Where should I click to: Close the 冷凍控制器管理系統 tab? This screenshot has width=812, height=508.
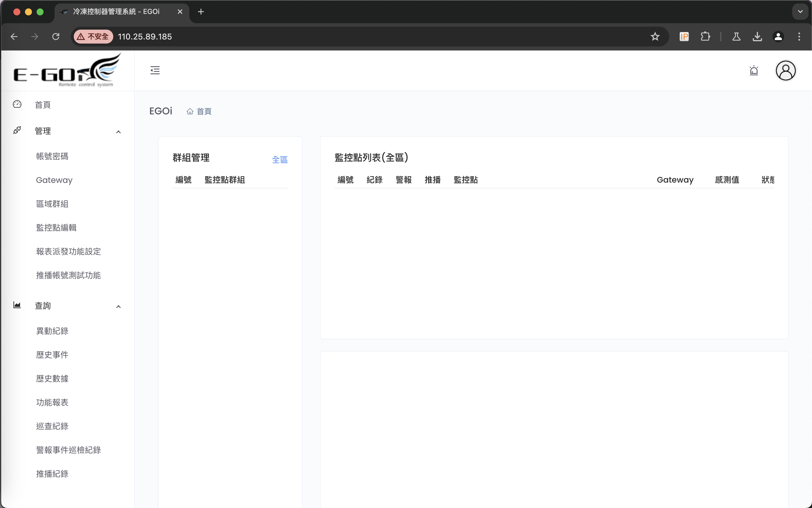pyautogui.click(x=180, y=12)
